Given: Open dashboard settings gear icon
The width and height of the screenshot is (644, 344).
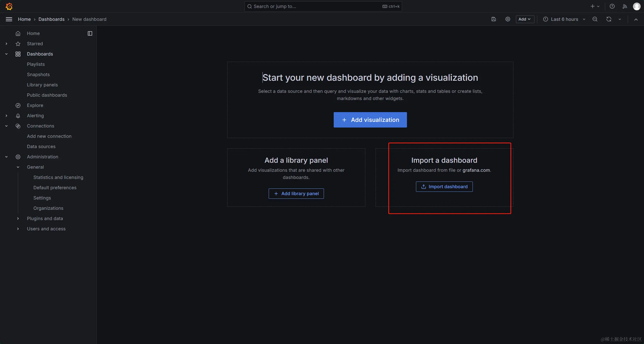Looking at the screenshot, I should tap(507, 19).
